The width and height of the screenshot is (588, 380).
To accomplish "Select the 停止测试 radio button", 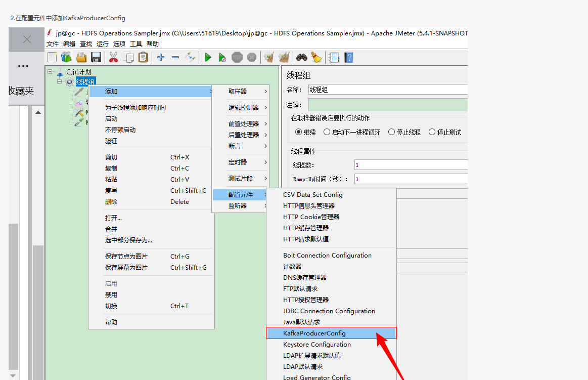I will [432, 132].
